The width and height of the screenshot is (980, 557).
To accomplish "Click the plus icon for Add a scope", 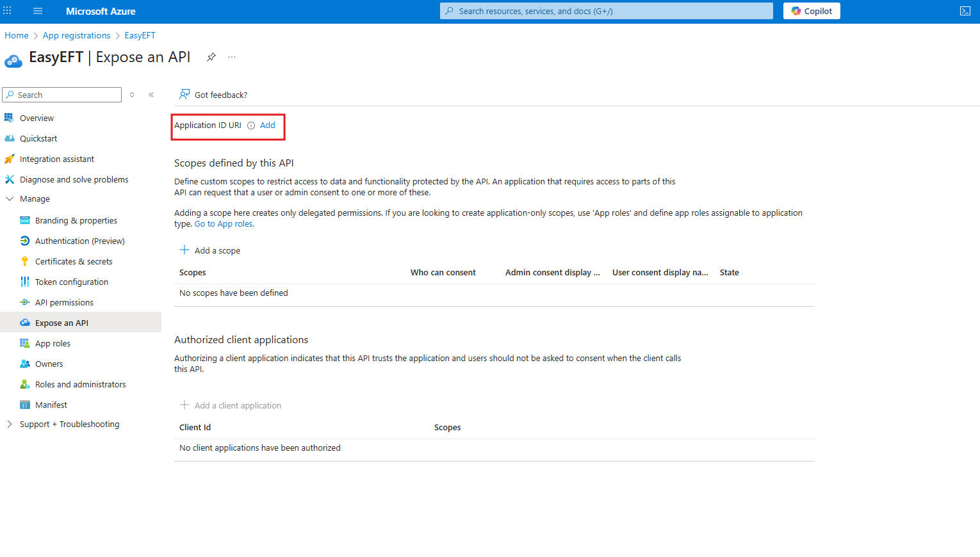I will click(184, 250).
